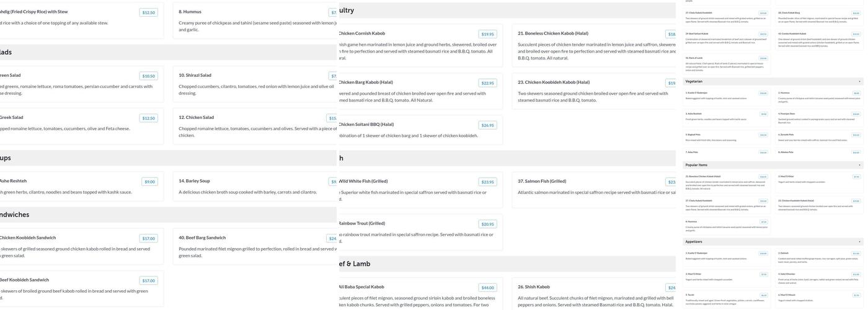
Task: Click the $20.95 Rainbow Trout price button
Action: tap(487, 224)
